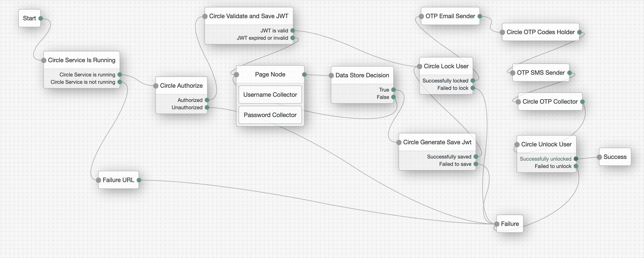The image size is (644, 258).
Task: Click the Success node input connector
Action: [599, 157]
